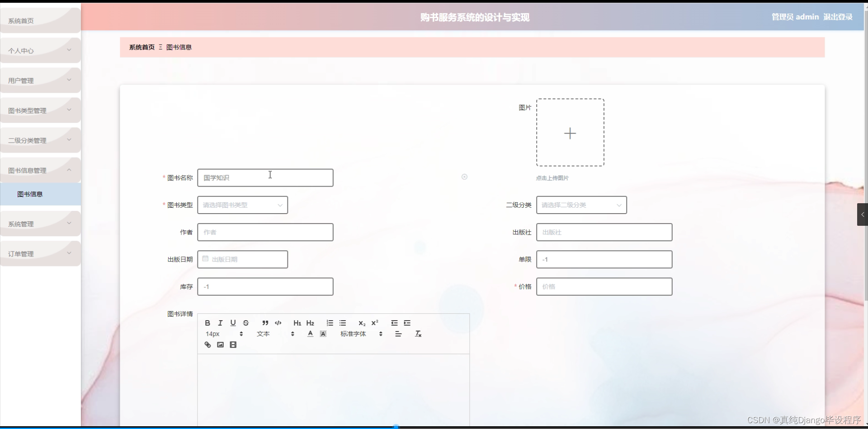
Task: Apply underline formatting in the editor
Action: point(233,322)
